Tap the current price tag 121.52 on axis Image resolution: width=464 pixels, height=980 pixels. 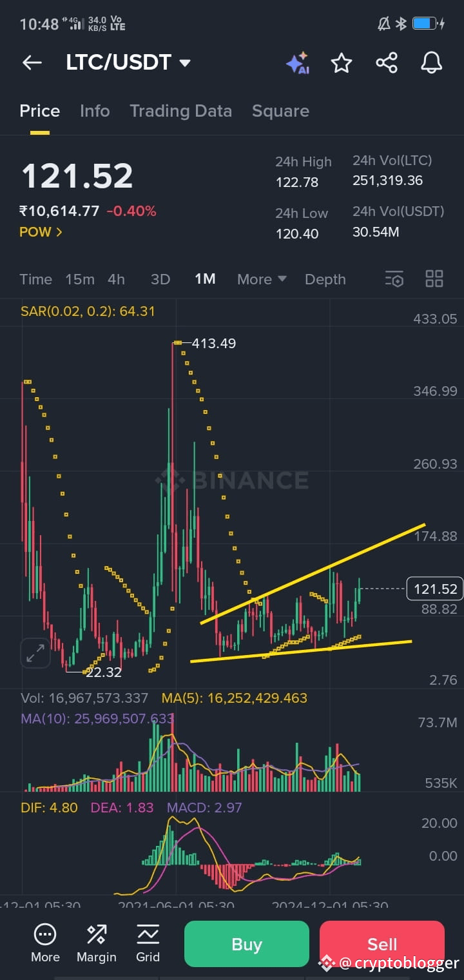(x=435, y=589)
